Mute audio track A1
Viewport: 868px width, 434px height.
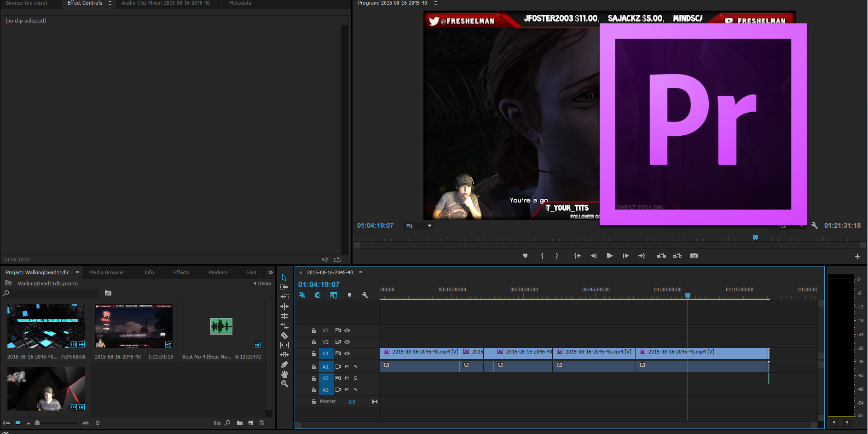point(347,367)
